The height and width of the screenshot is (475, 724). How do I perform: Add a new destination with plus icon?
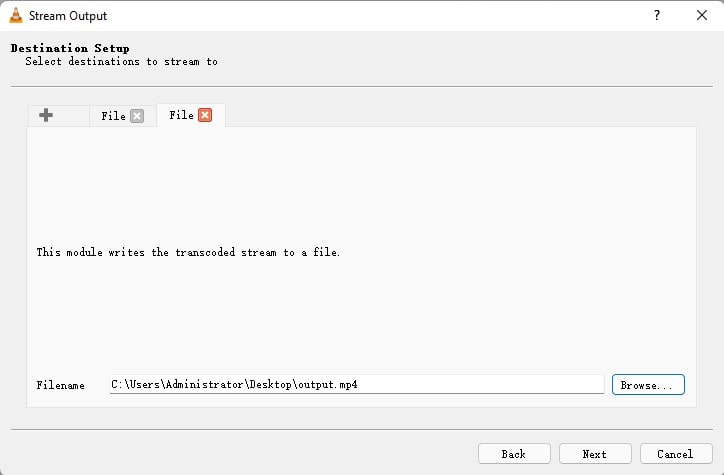pyautogui.click(x=46, y=115)
